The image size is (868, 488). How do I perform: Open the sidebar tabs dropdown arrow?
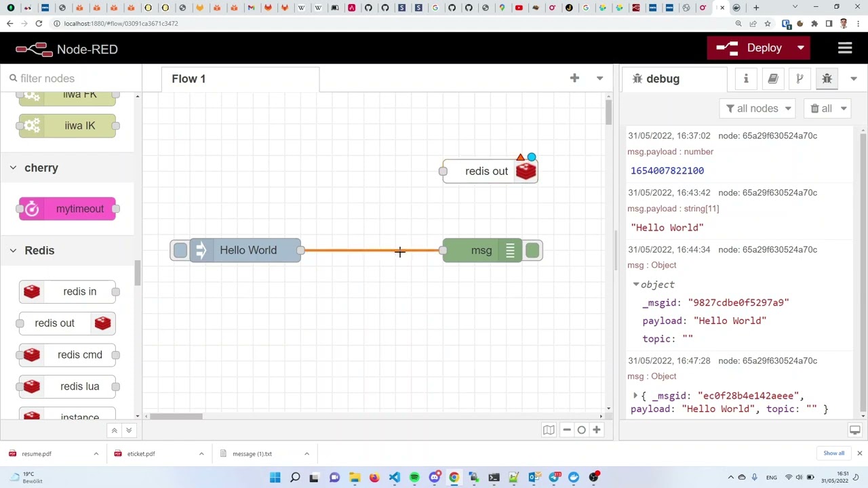[854, 79]
